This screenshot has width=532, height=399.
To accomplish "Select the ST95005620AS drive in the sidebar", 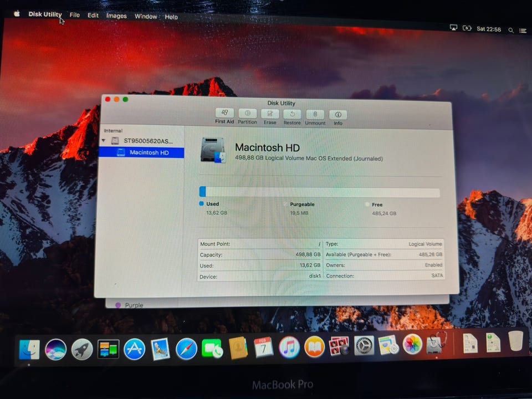I will (148, 141).
